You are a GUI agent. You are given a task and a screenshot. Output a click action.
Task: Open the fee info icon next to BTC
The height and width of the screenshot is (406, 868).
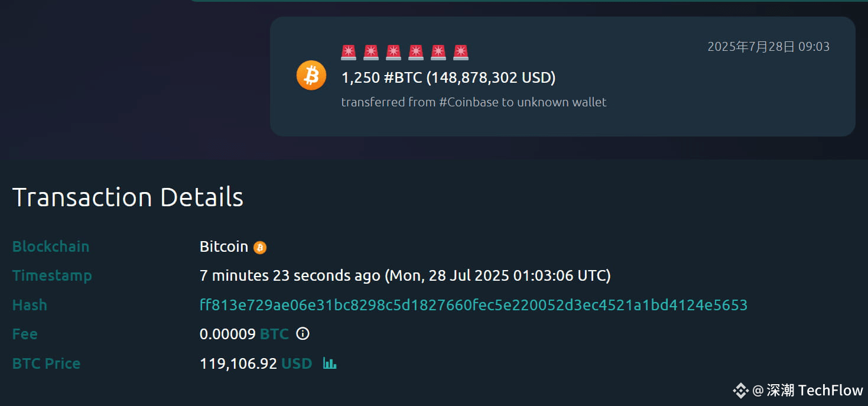pos(303,334)
